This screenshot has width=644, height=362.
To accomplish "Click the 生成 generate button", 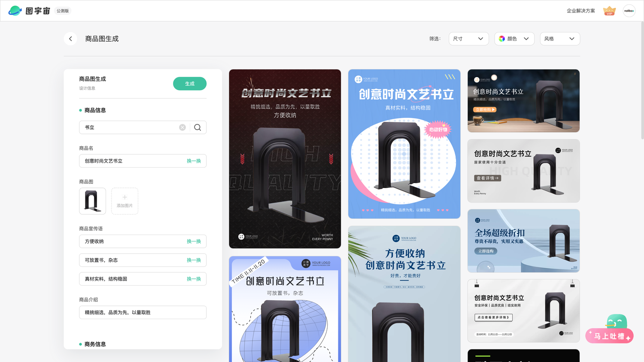I will pyautogui.click(x=190, y=84).
